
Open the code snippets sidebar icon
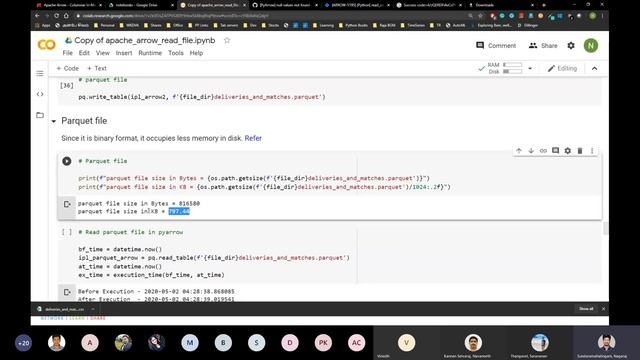pos(40,94)
